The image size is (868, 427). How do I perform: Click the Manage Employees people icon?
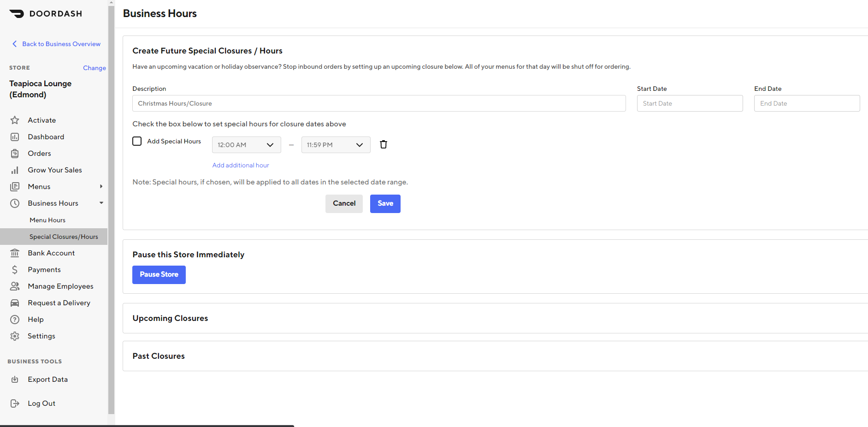(15, 286)
